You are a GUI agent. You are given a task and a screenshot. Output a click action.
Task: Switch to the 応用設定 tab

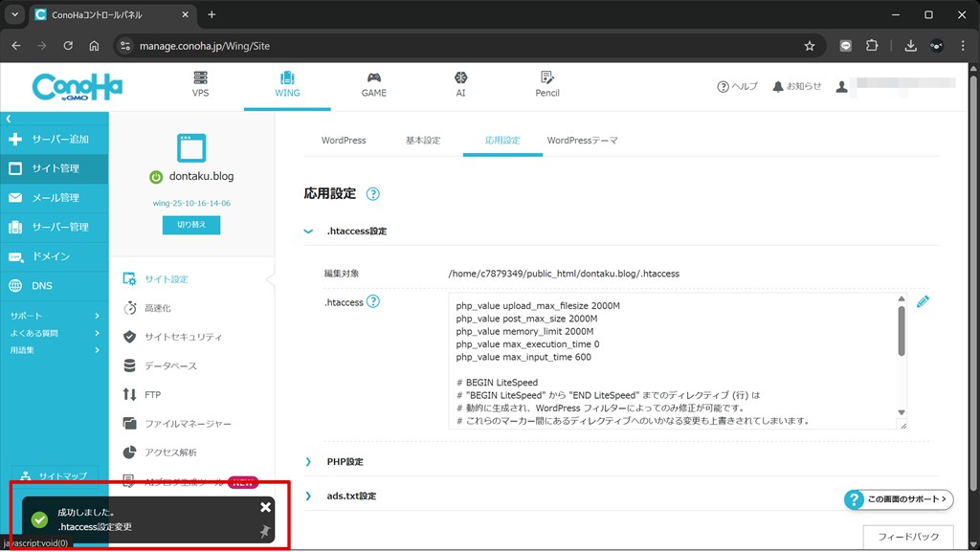pos(502,141)
